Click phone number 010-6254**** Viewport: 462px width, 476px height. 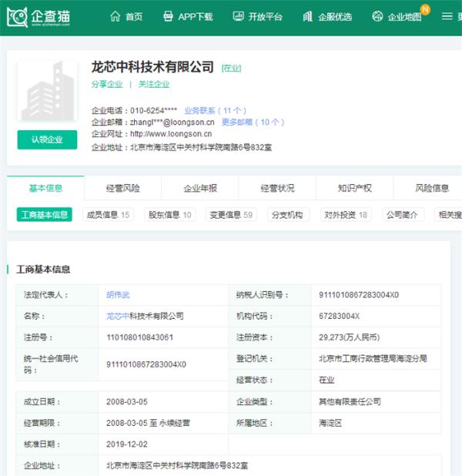point(153,110)
